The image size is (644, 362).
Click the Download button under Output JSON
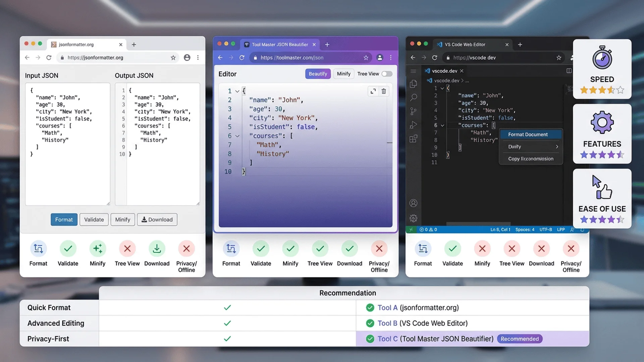pos(157,220)
